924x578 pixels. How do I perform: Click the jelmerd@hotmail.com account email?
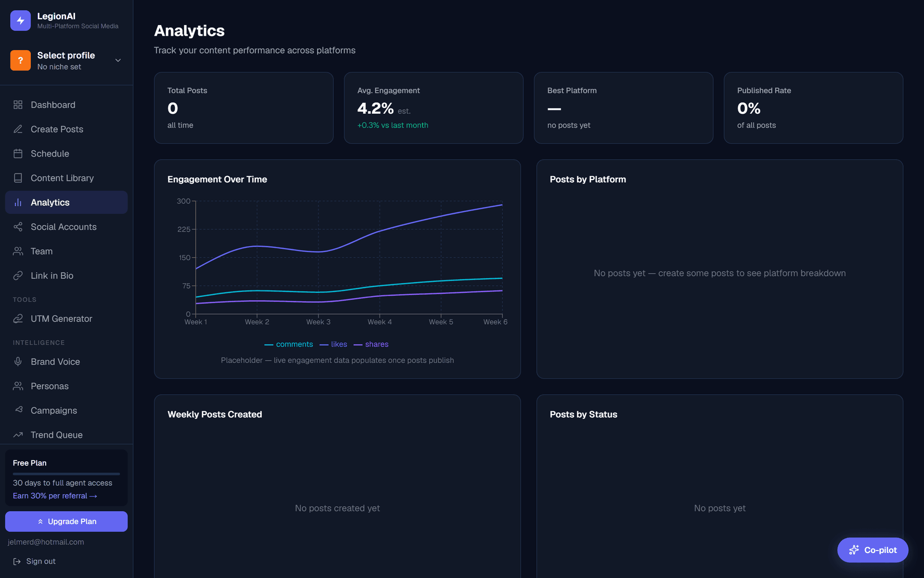46,542
